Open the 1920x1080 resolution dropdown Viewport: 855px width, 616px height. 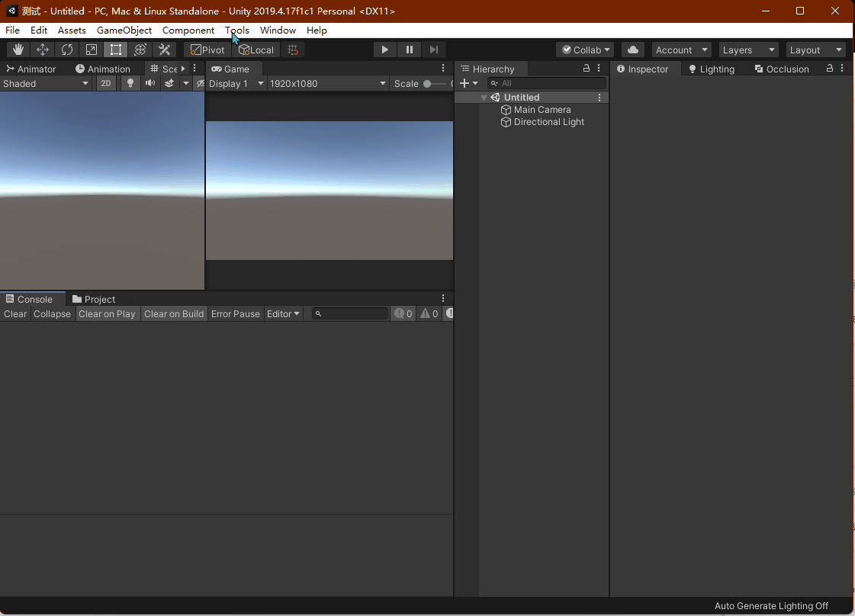(328, 83)
